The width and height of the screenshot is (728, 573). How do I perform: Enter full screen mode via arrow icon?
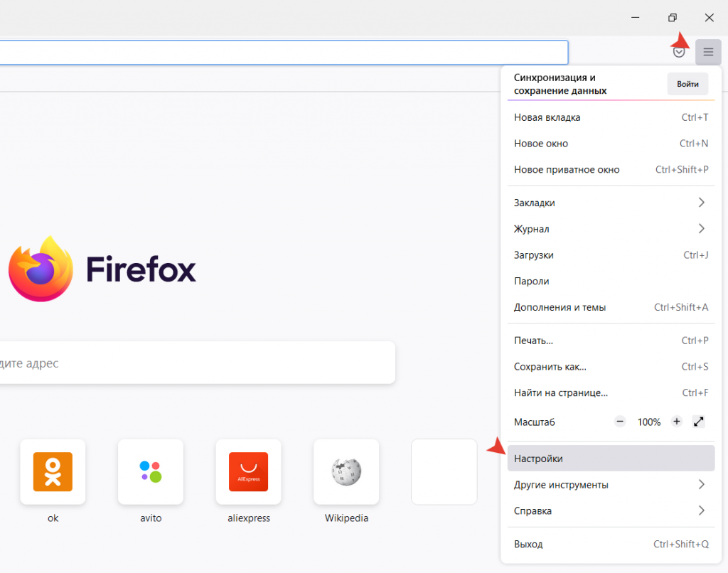(699, 422)
